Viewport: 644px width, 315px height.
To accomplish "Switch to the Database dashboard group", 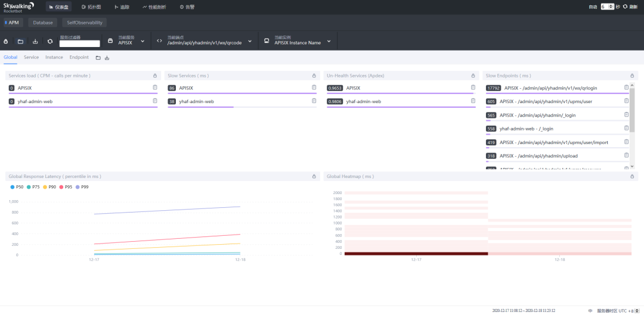I will [43, 23].
